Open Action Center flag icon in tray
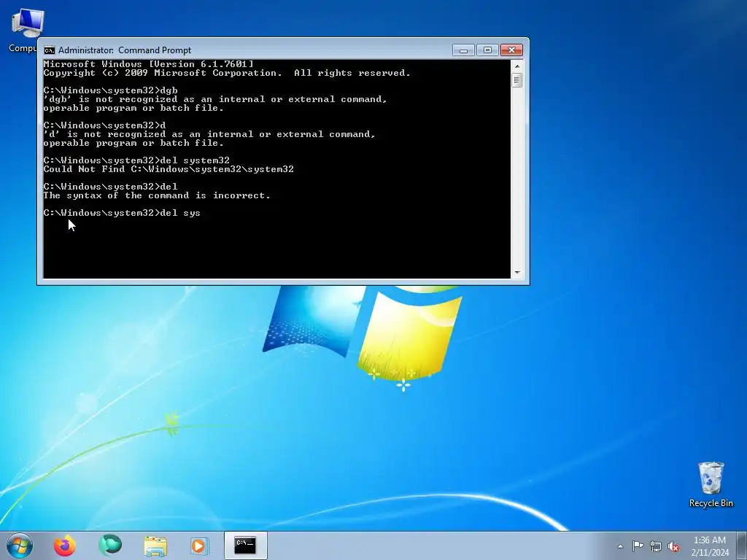This screenshot has width=747, height=560. point(638,545)
